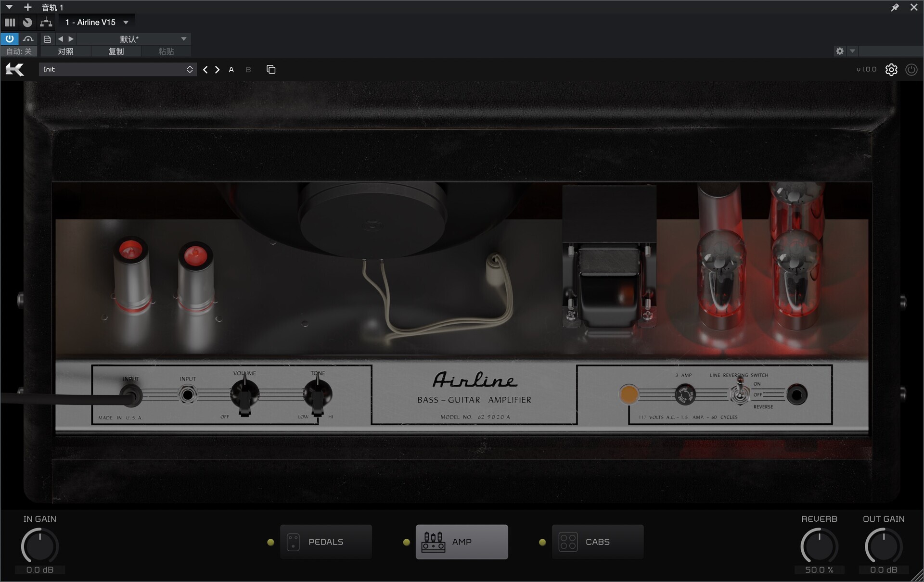Switch to the PEDALS tab
This screenshot has height=582, width=924.
(x=326, y=542)
